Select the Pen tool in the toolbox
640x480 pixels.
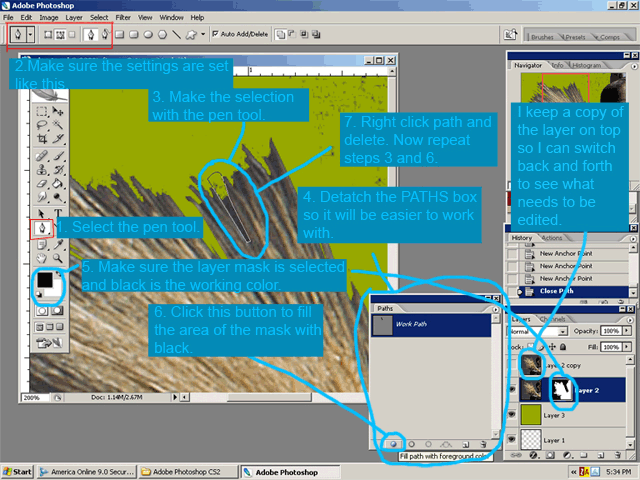pos(42,228)
